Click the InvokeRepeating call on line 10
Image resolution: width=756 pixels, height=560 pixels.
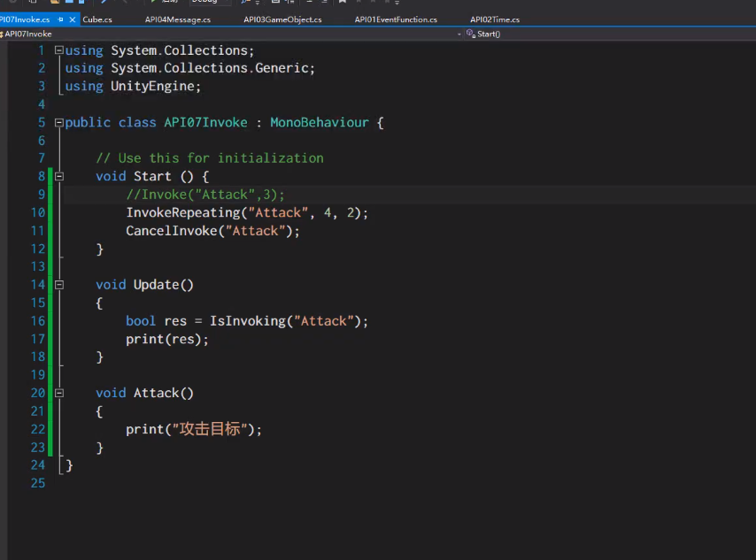[183, 212]
